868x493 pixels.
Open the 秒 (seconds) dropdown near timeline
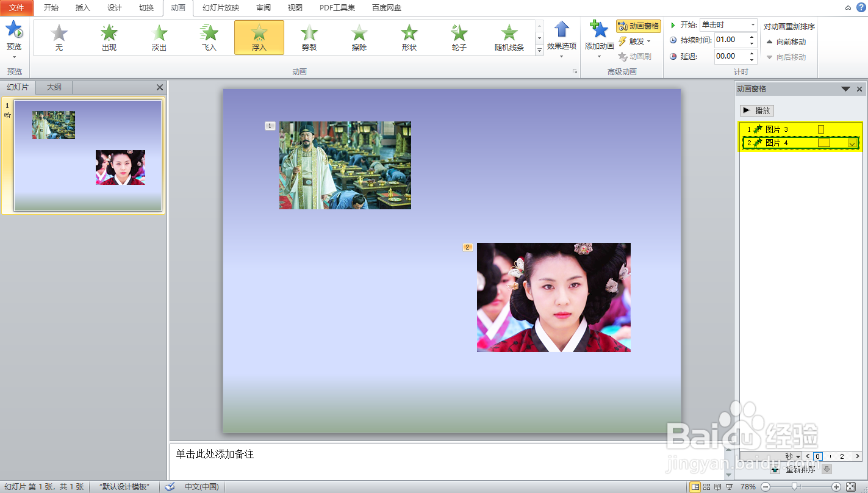(793, 456)
